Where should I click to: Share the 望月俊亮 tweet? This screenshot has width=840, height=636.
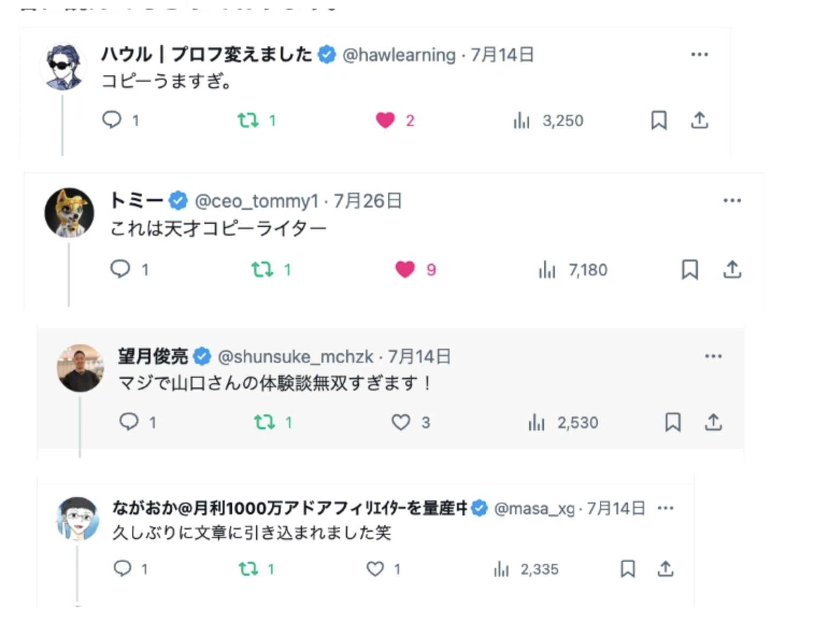tap(713, 422)
